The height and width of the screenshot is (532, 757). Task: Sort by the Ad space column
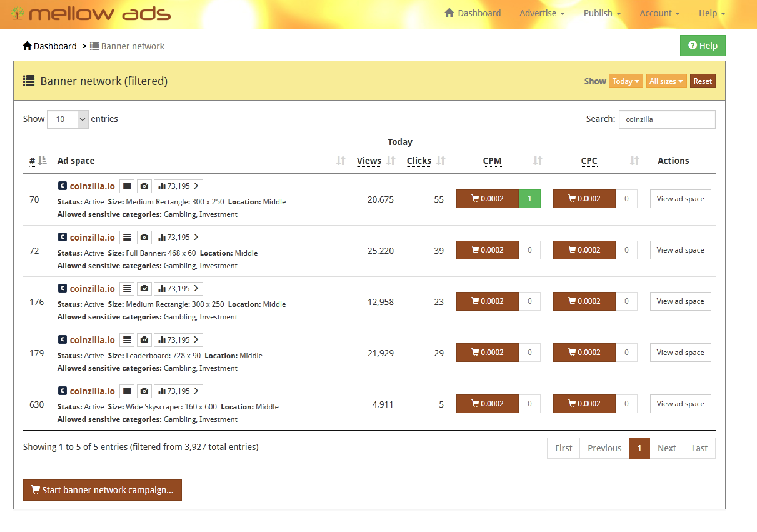click(201, 161)
